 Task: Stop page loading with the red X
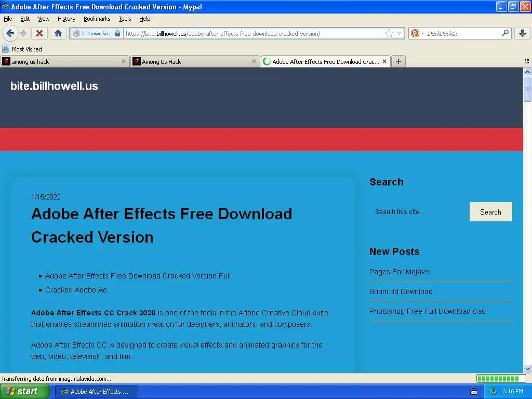39,33
